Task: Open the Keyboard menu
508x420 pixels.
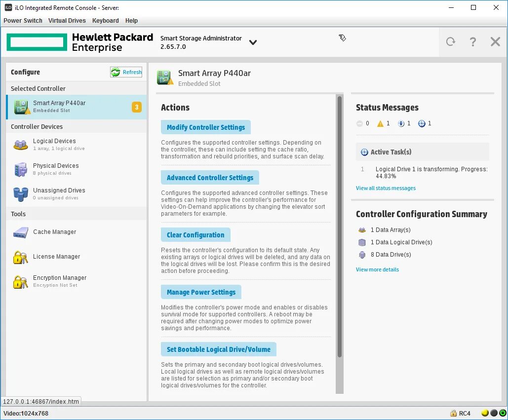Action: [105, 20]
